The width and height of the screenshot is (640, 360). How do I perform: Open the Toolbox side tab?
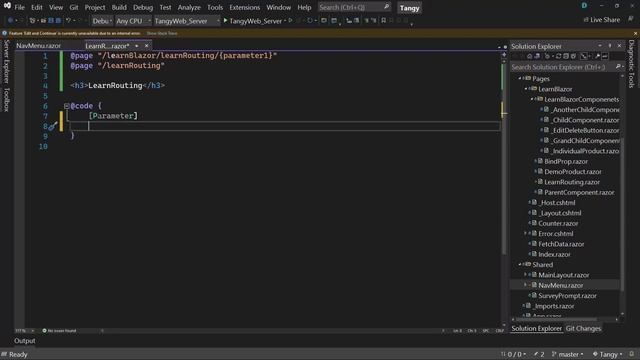[x=7, y=99]
